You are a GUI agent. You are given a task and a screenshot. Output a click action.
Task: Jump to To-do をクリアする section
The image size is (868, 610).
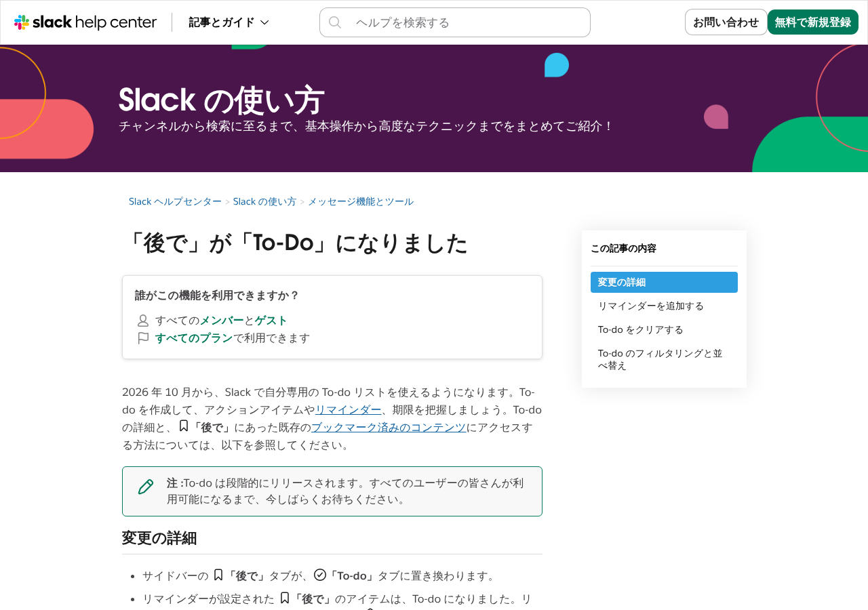pyautogui.click(x=664, y=329)
